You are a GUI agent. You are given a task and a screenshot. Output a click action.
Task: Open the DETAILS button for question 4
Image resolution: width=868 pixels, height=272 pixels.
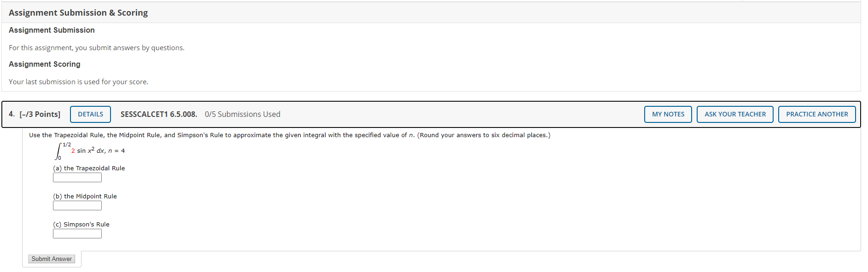tap(90, 114)
